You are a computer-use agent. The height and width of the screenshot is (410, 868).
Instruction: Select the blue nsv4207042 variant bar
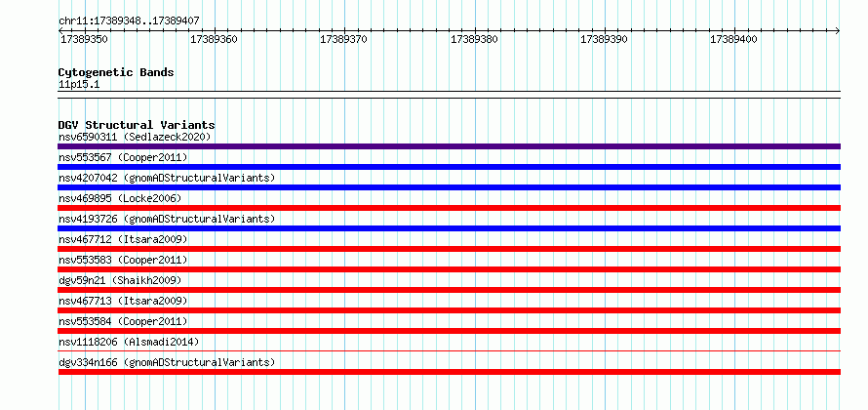click(449, 187)
